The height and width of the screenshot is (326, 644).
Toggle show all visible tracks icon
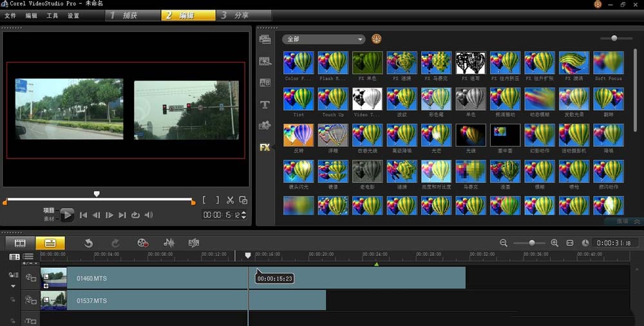[14, 257]
